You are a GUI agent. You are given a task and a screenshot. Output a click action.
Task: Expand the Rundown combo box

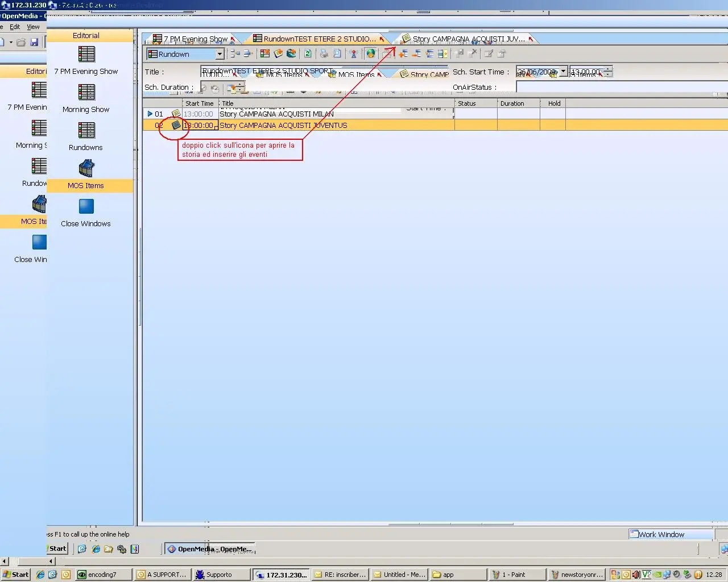220,54
